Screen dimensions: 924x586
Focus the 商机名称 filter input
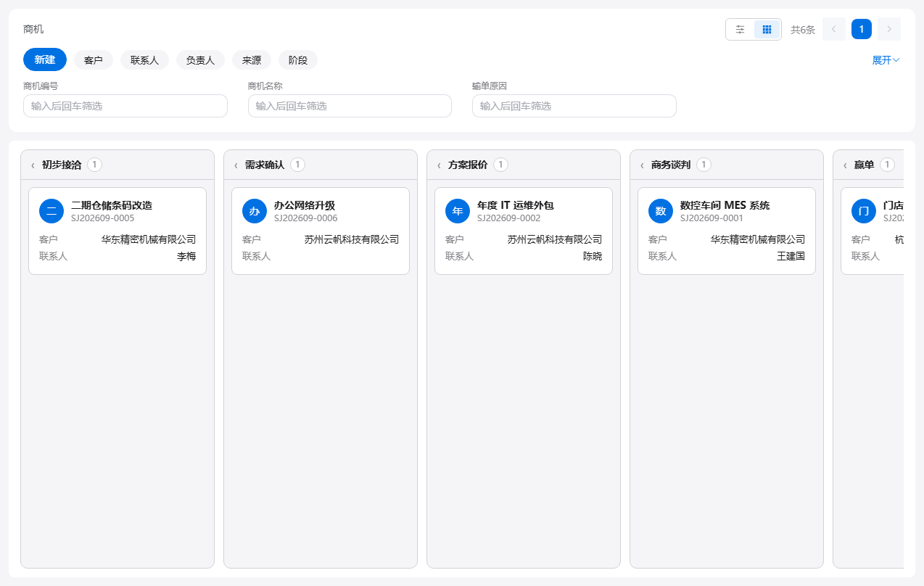[x=350, y=106]
